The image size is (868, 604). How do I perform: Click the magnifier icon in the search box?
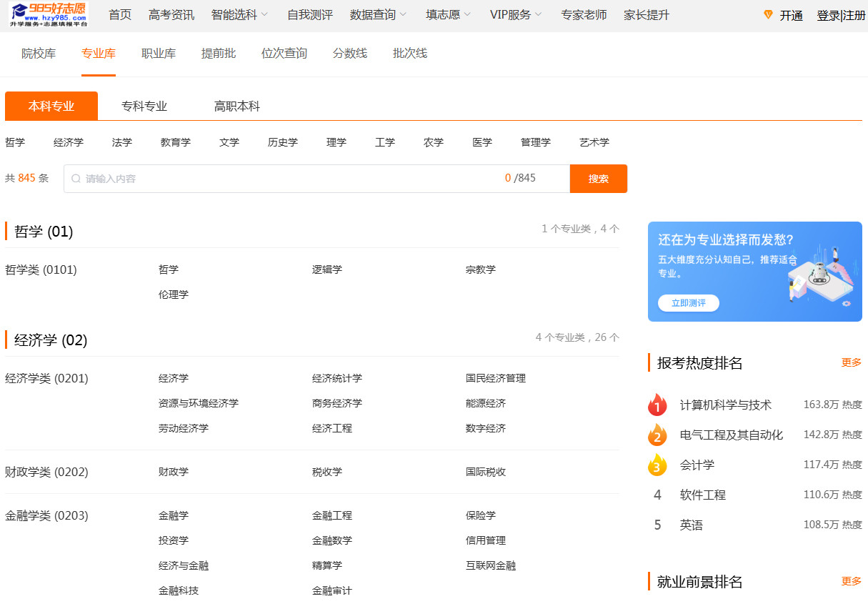76,179
